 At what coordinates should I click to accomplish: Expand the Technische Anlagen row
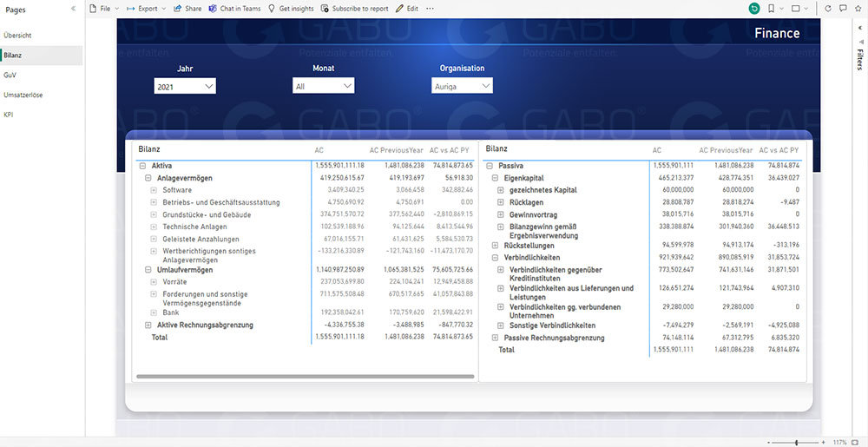click(x=154, y=227)
